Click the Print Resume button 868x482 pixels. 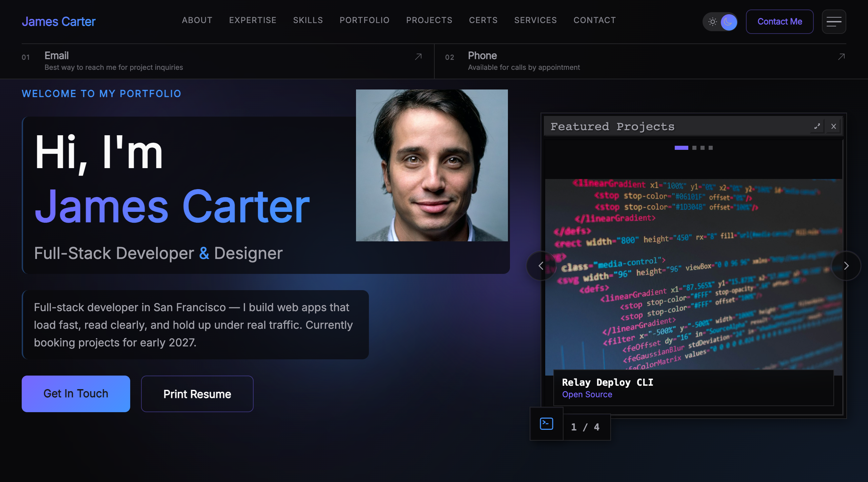pyautogui.click(x=197, y=394)
